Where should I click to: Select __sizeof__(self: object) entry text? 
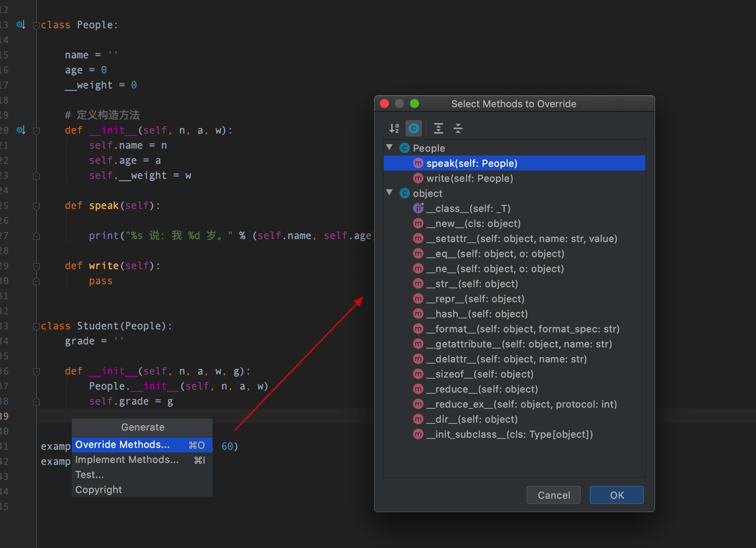click(480, 374)
